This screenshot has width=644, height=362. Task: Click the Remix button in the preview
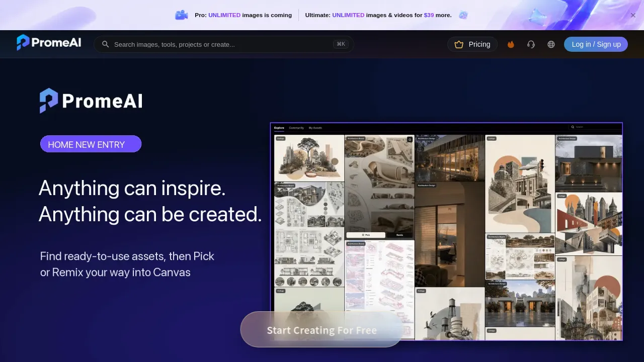399,235
